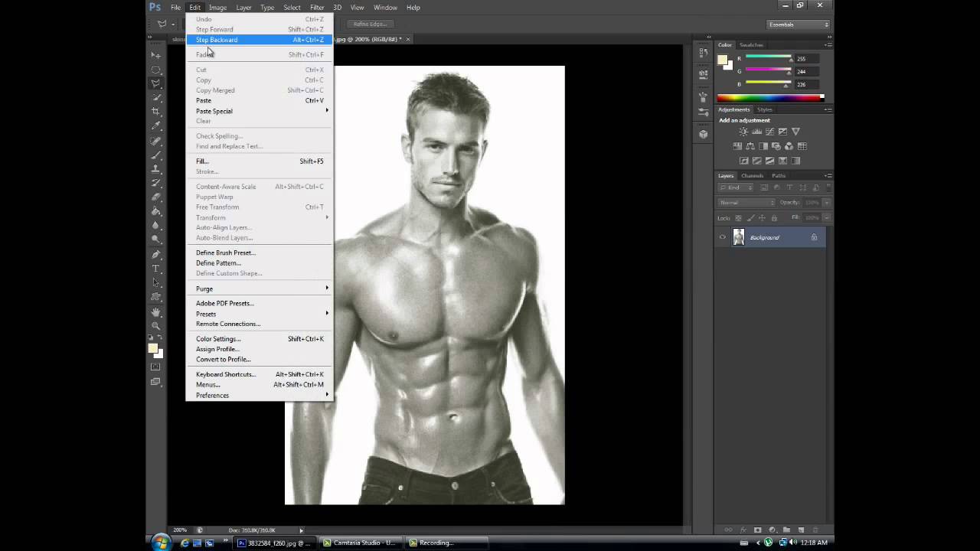
Task: Switch to the Swatches tab
Action: pos(751,45)
